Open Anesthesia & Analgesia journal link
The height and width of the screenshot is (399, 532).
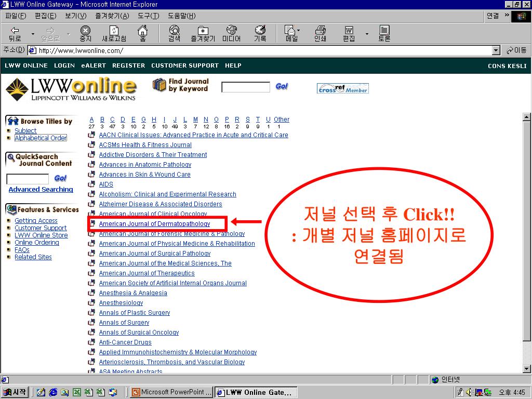133,293
